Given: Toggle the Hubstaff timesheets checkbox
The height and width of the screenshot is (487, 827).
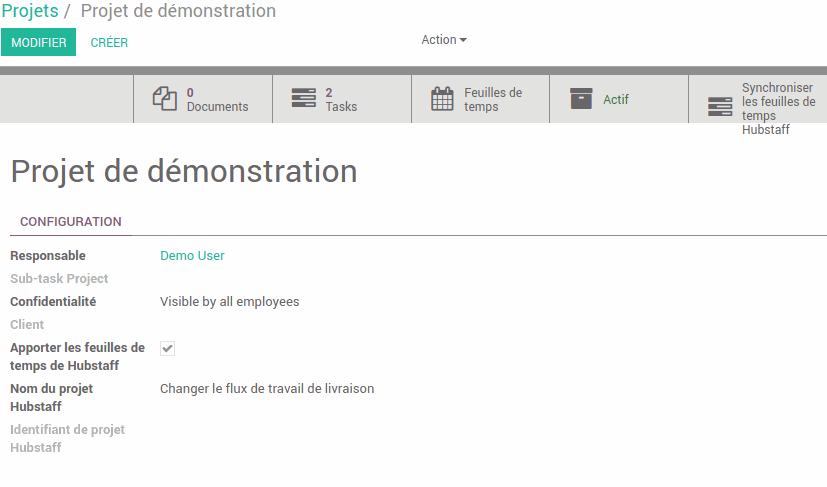Looking at the screenshot, I should tap(167, 348).
